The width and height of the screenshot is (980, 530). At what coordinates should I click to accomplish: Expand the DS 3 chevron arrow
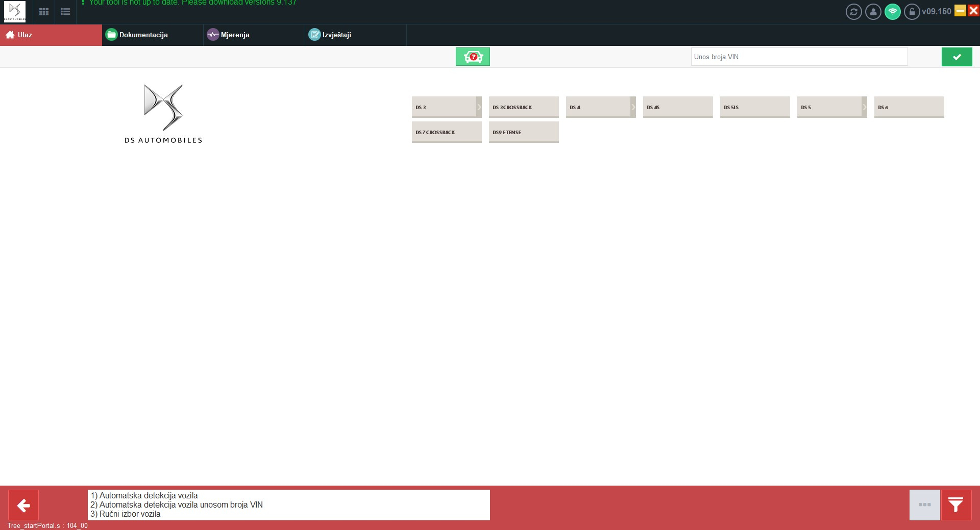[x=479, y=107]
